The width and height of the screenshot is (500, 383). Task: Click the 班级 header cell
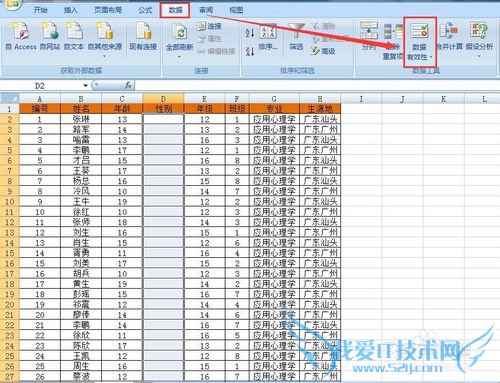[237, 109]
